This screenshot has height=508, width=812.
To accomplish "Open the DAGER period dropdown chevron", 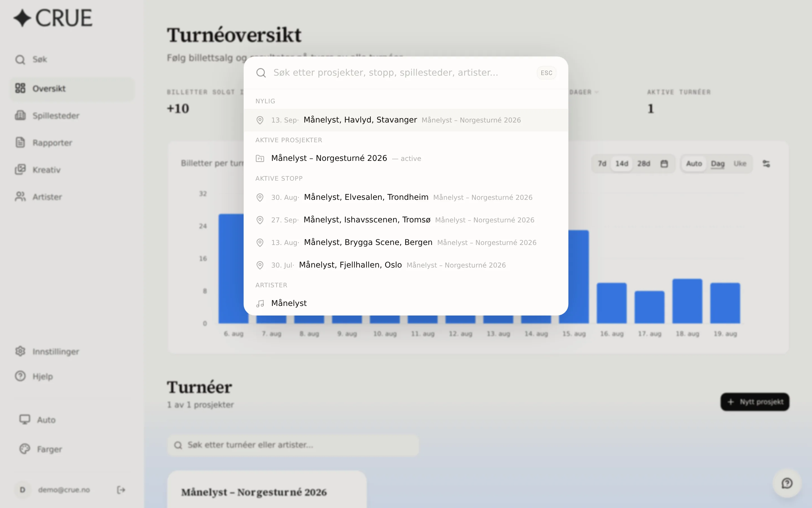I will [x=596, y=92].
